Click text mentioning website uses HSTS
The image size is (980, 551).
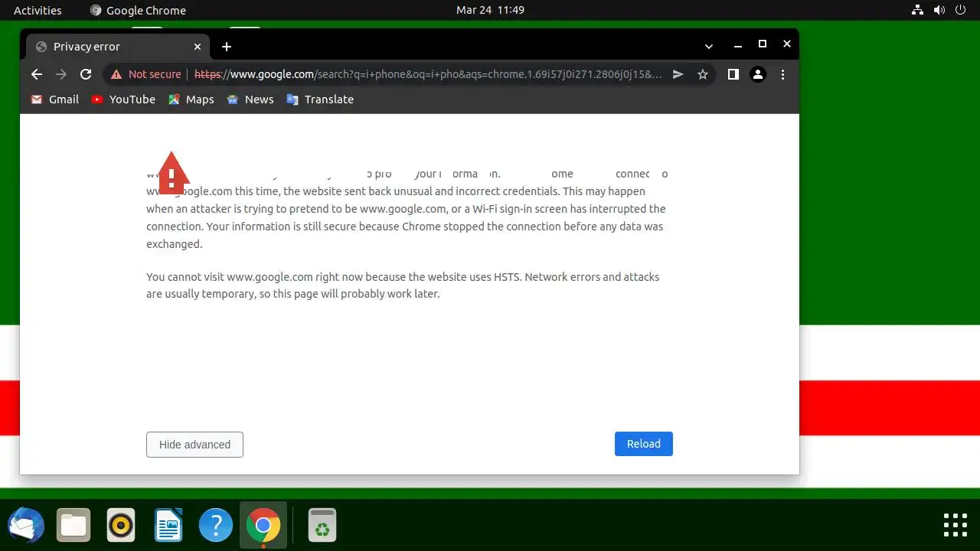coord(403,285)
